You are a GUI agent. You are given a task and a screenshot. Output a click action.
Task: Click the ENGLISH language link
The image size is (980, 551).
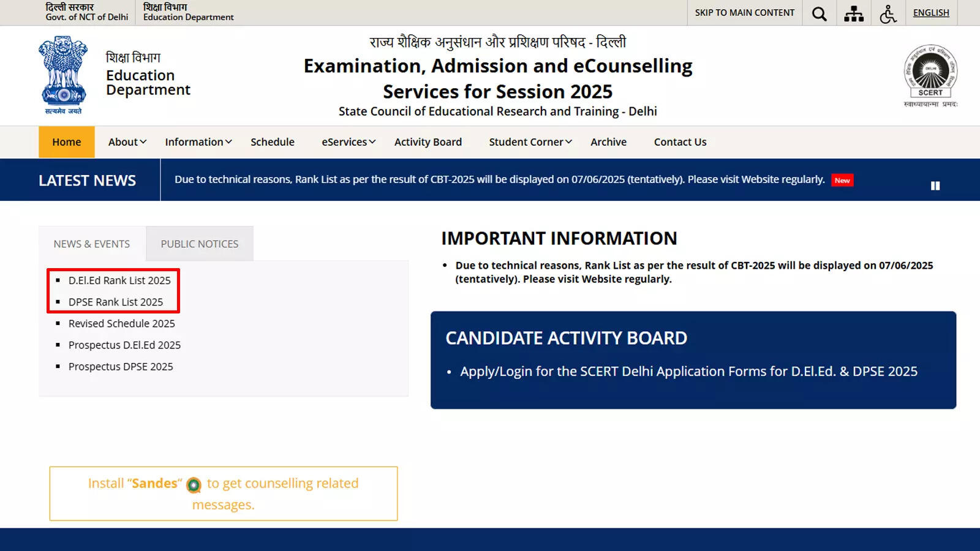click(931, 13)
